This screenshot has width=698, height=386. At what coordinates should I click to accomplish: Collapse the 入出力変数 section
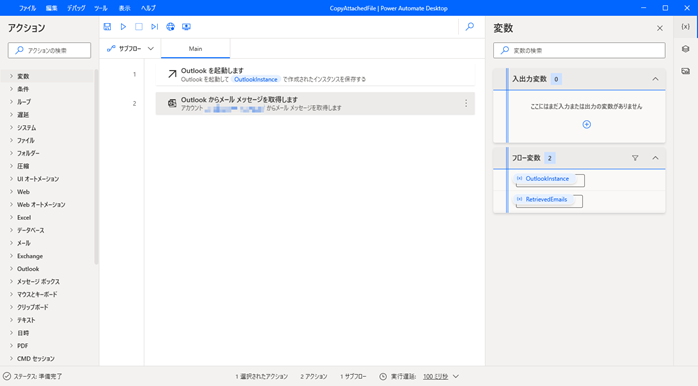click(655, 79)
